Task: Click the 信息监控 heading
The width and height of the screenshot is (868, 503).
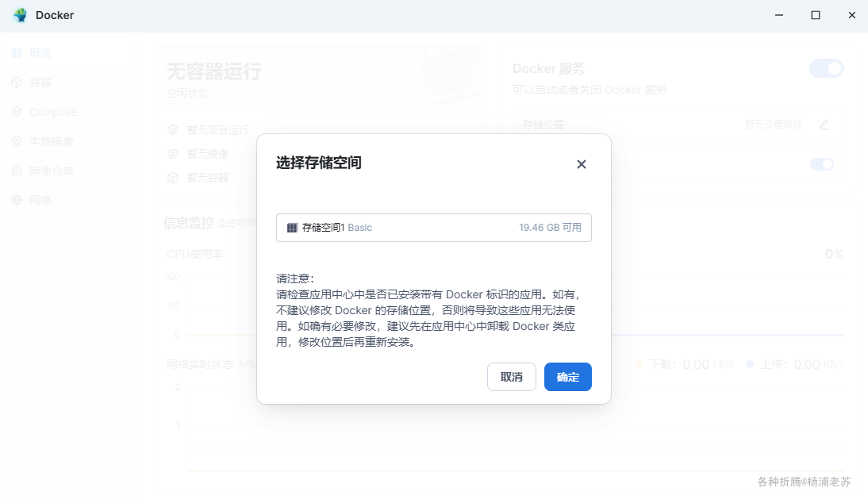Action: point(188,223)
